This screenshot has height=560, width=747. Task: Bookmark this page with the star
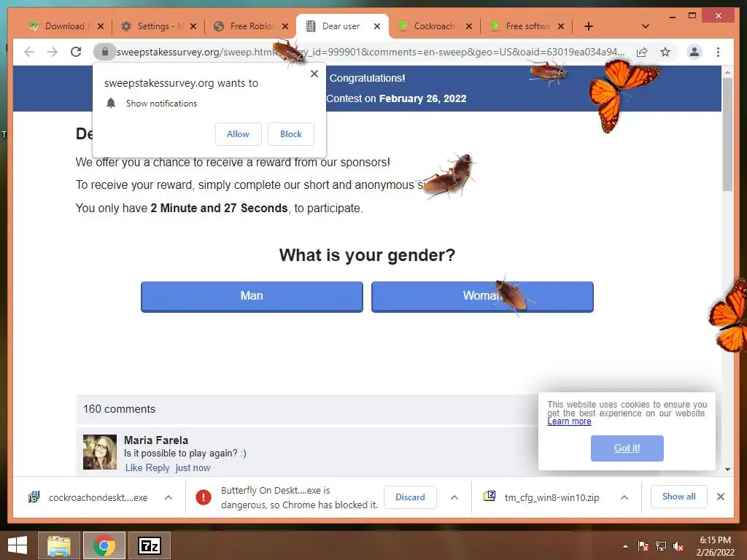click(x=665, y=52)
